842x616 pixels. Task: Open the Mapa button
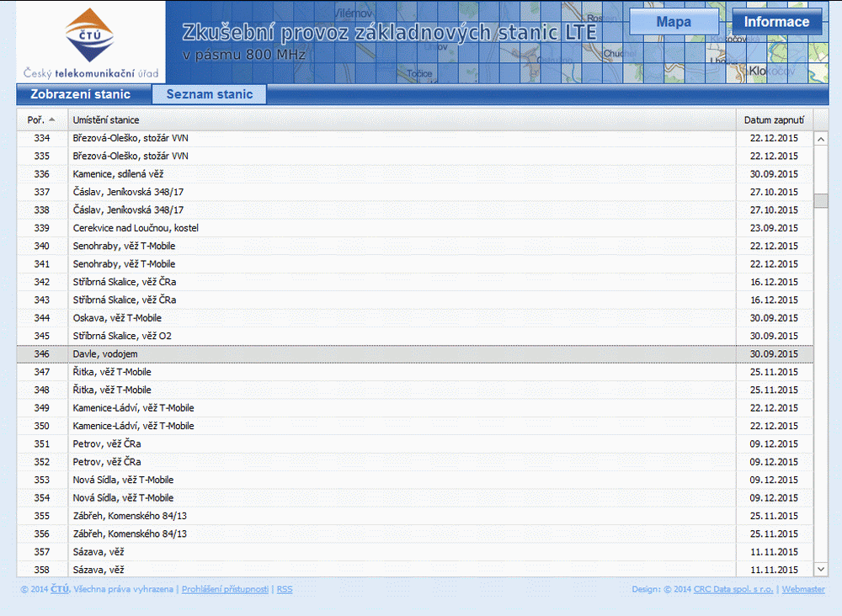pos(674,22)
